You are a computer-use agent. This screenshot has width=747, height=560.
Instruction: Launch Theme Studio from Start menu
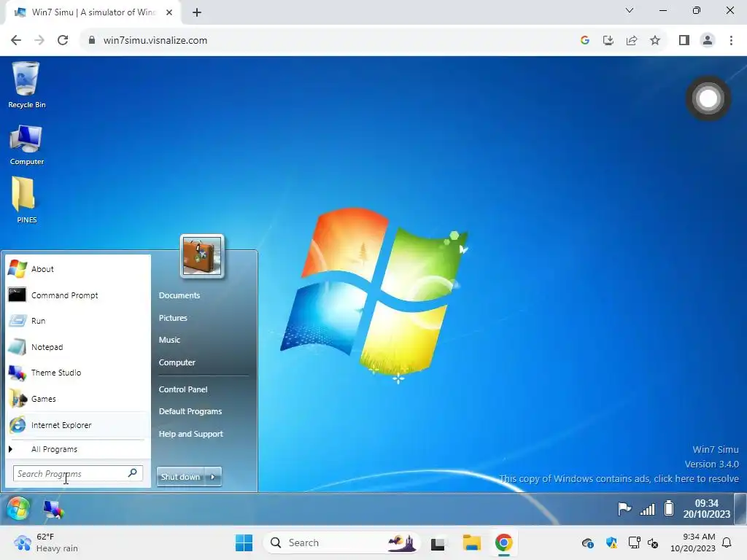click(x=76, y=373)
